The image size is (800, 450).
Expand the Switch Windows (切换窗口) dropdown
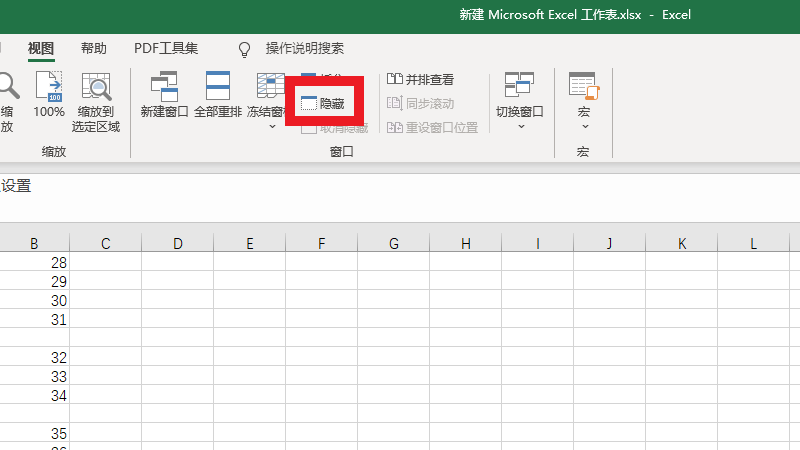coord(520,127)
